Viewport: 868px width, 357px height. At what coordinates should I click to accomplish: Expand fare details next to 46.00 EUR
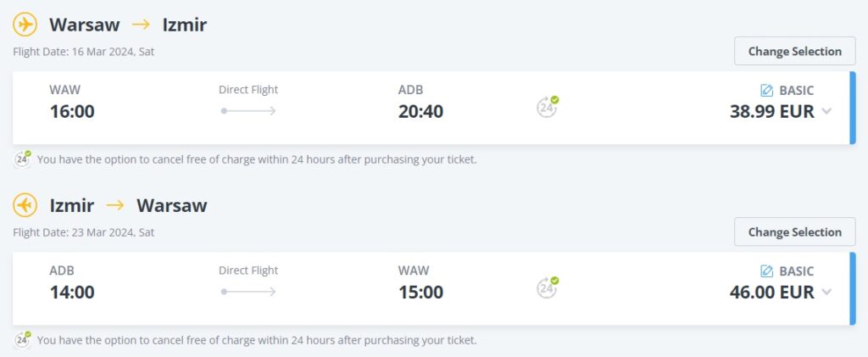[827, 293]
